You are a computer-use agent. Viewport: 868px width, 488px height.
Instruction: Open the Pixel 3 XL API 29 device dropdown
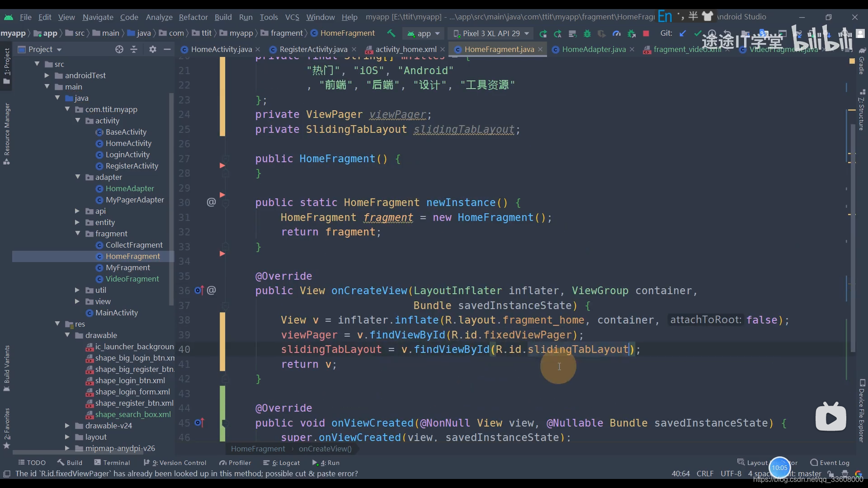click(x=491, y=33)
